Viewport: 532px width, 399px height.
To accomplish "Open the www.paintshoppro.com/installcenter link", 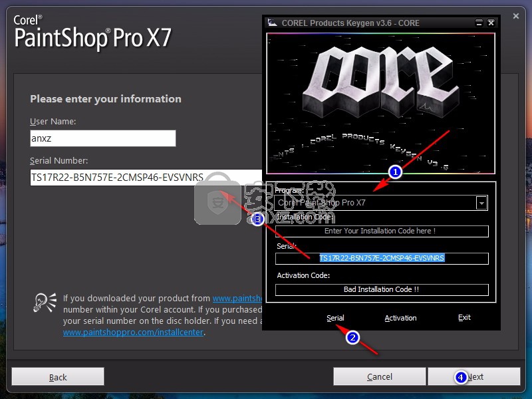I will [133, 332].
